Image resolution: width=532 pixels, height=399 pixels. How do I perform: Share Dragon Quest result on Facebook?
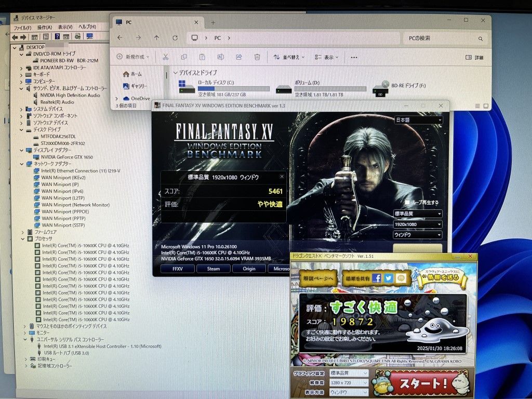(377, 278)
